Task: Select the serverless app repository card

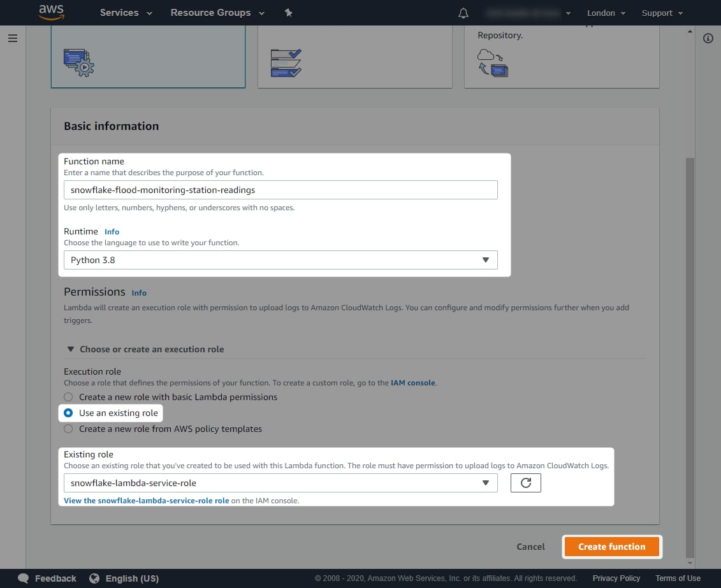Action: 562,57
